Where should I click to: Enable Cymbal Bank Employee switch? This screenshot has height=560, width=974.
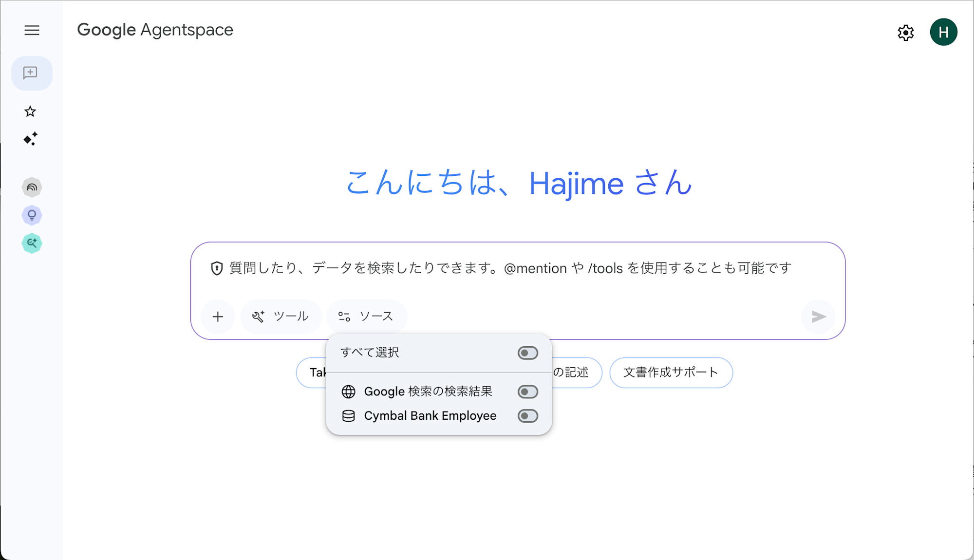click(528, 416)
